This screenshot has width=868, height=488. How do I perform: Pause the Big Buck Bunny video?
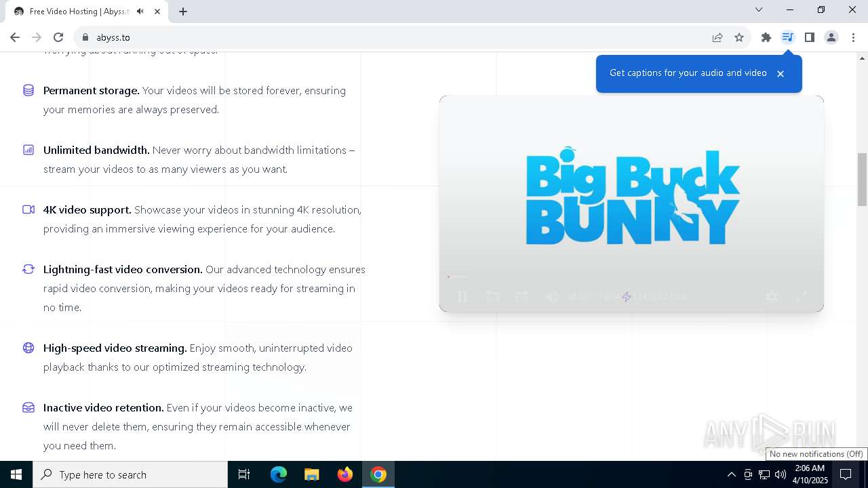click(x=462, y=297)
